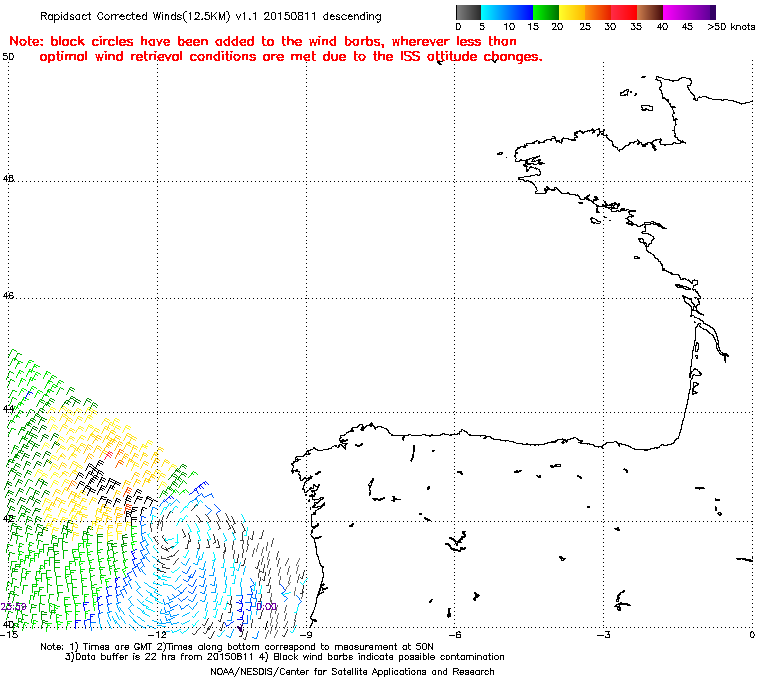Click the red 'Note: black circles have been added' line

coord(263,41)
